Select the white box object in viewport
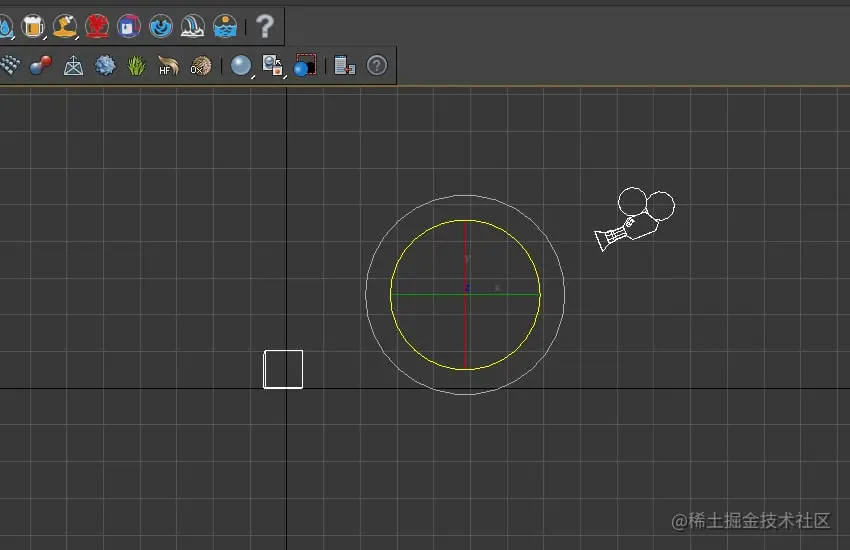850x550 pixels. coord(283,369)
